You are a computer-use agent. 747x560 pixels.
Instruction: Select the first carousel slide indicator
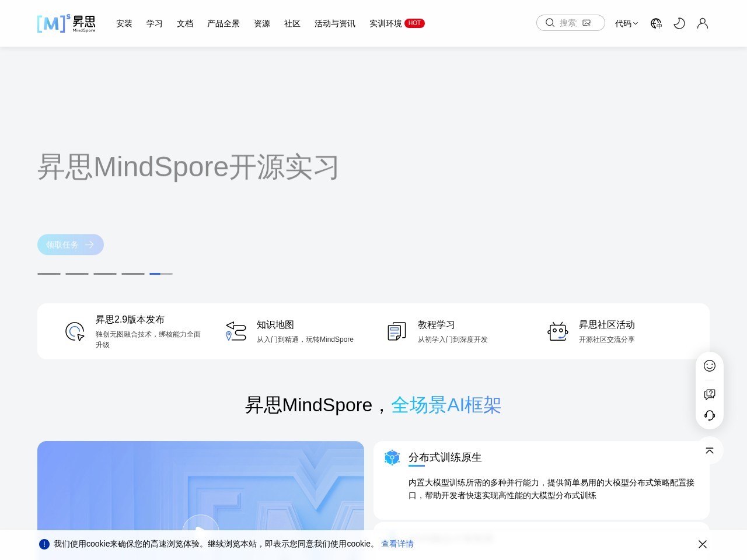[49, 274]
